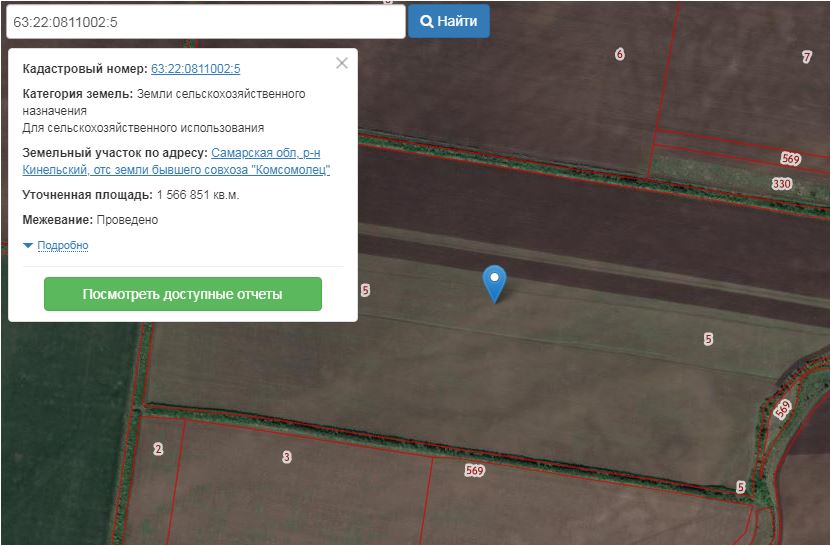Open the Самарская обл address link
The height and width of the screenshot is (546, 831).
[176, 161]
